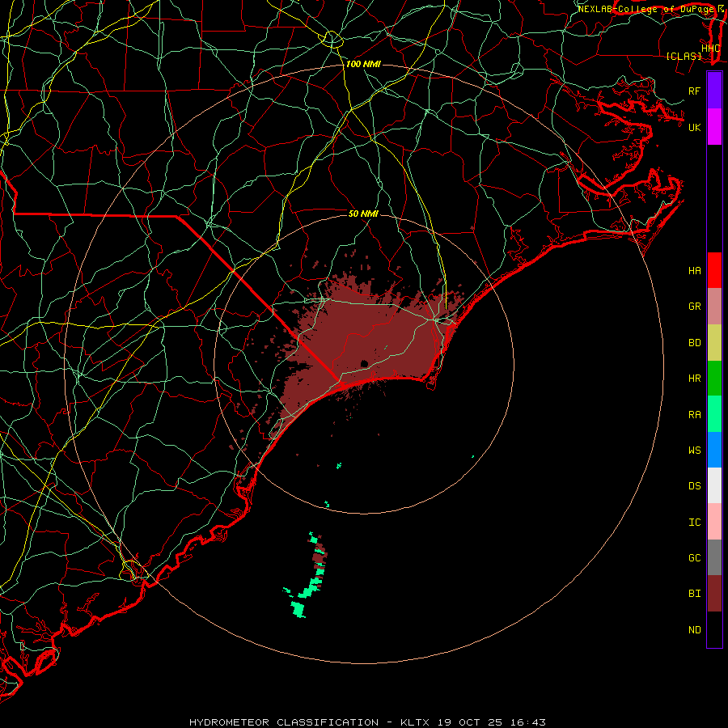Click the DS legend label

pyautogui.click(x=694, y=486)
